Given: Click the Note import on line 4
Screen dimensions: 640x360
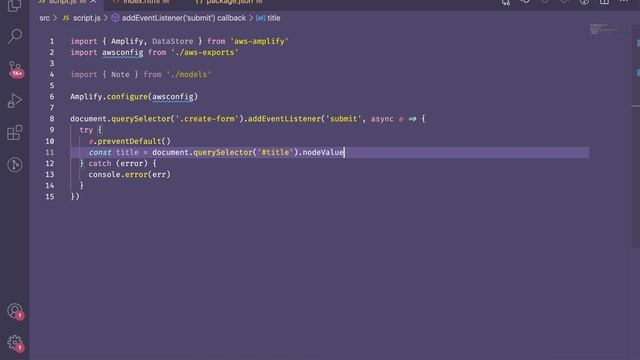Looking at the screenshot, I should coord(120,75).
